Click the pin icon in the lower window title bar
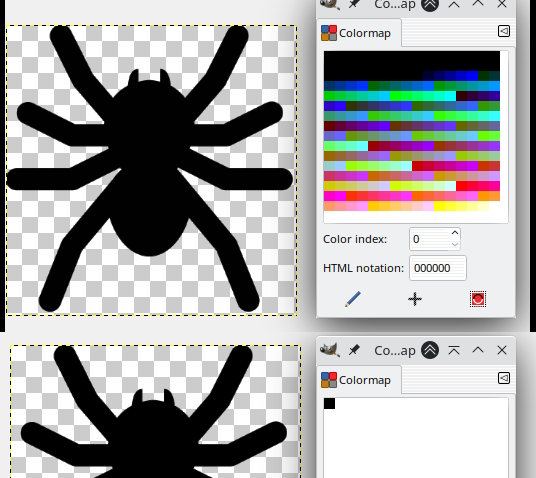The image size is (536, 478). [354, 350]
